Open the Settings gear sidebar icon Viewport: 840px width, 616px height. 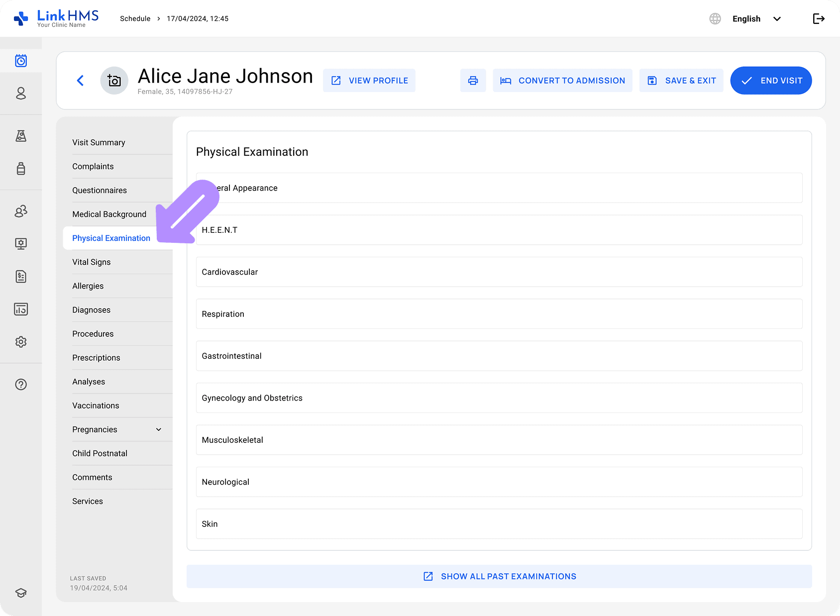coord(21,342)
